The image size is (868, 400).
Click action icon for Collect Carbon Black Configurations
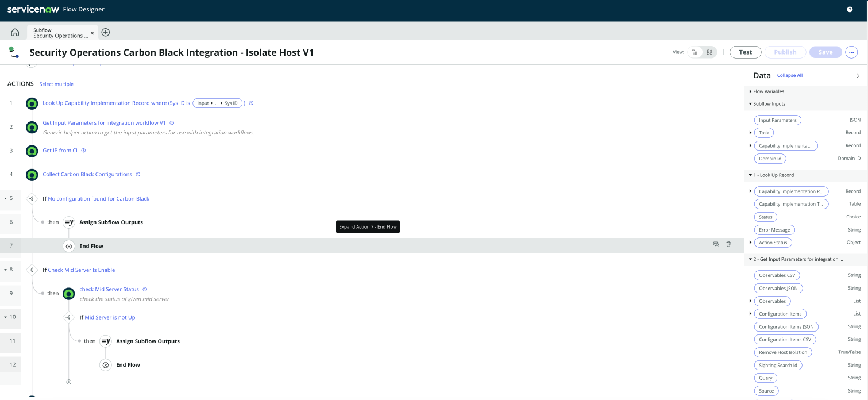(32, 175)
